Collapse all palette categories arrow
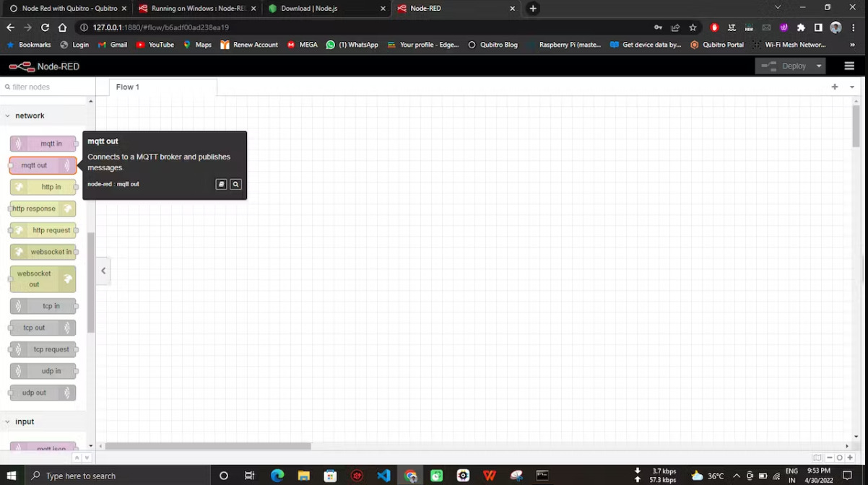The height and width of the screenshot is (485, 868). click(x=77, y=458)
